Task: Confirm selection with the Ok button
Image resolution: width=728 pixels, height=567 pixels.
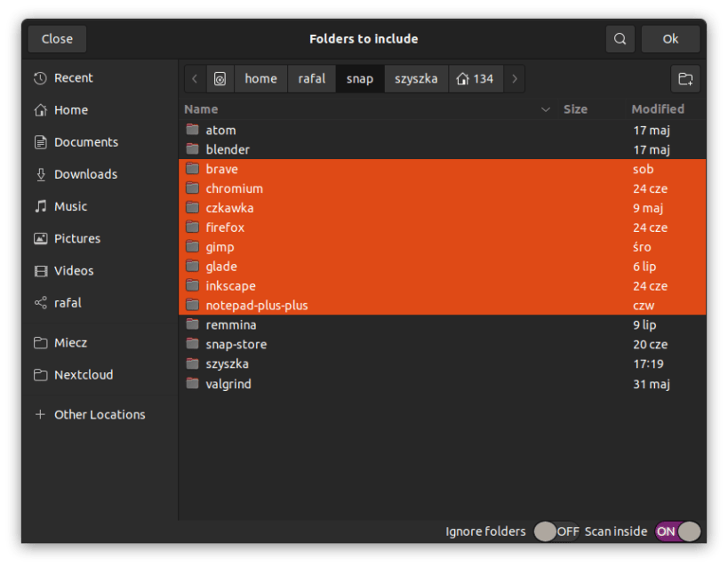Action: coord(670,38)
